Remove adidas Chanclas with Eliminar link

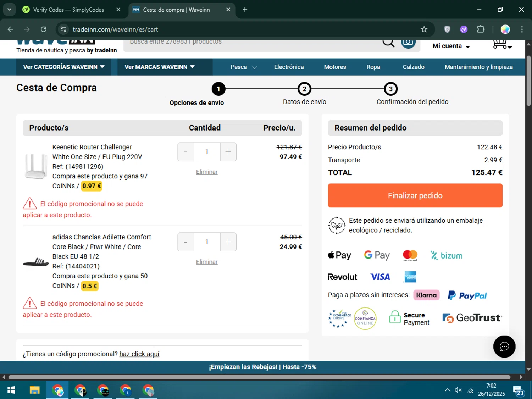(207, 262)
